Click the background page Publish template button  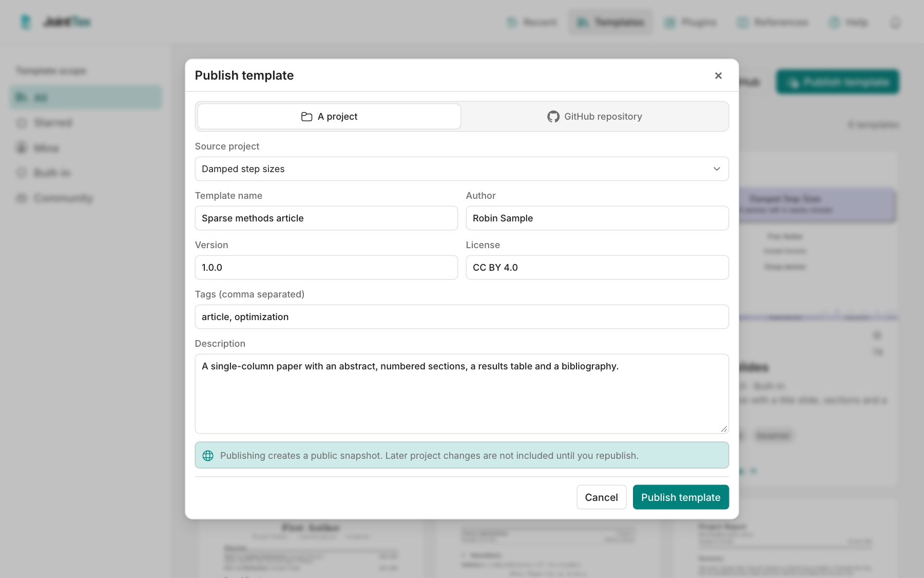pyautogui.click(x=838, y=82)
